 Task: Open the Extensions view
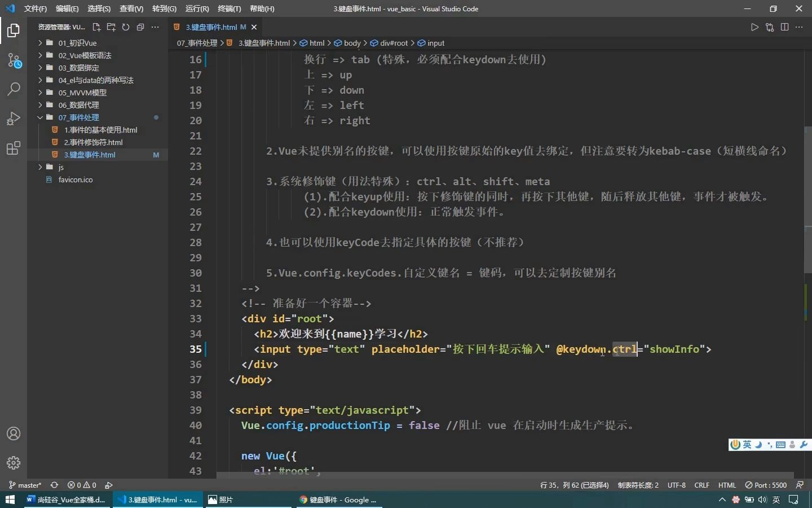pos(14,148)
